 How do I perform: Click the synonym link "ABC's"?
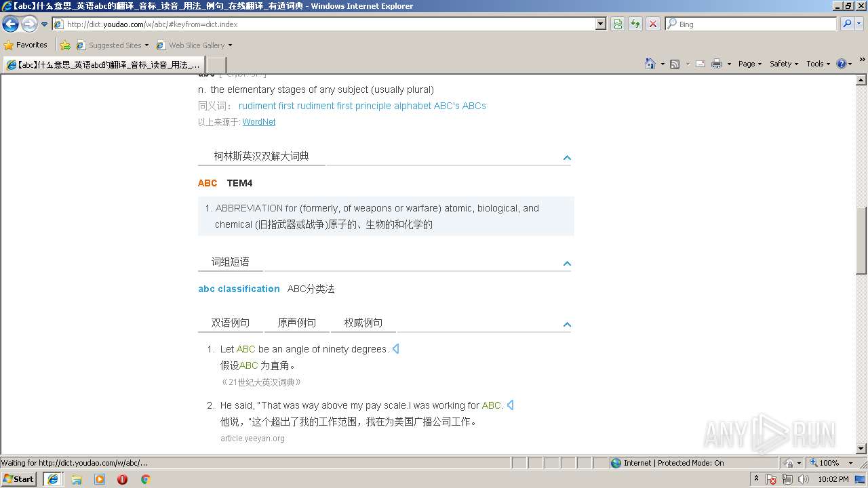coord(447,106)
